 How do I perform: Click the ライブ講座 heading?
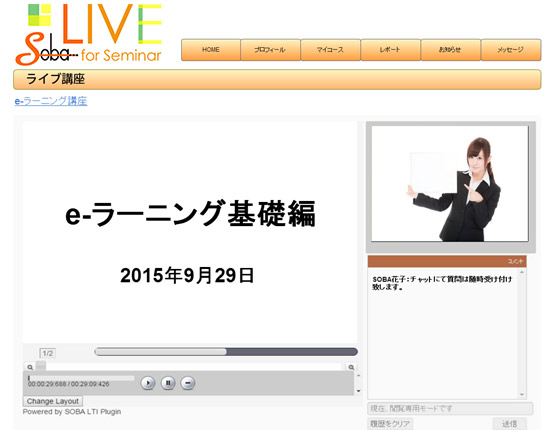tap(55, 79)
